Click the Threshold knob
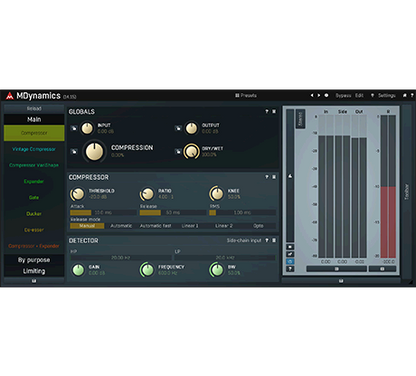The image size is (416, 376). (x=78, y=194)
